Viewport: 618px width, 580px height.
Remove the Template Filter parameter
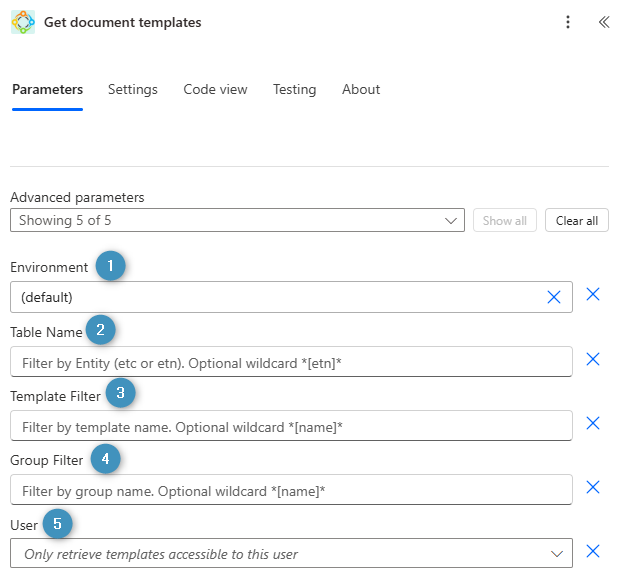point(593,424)
